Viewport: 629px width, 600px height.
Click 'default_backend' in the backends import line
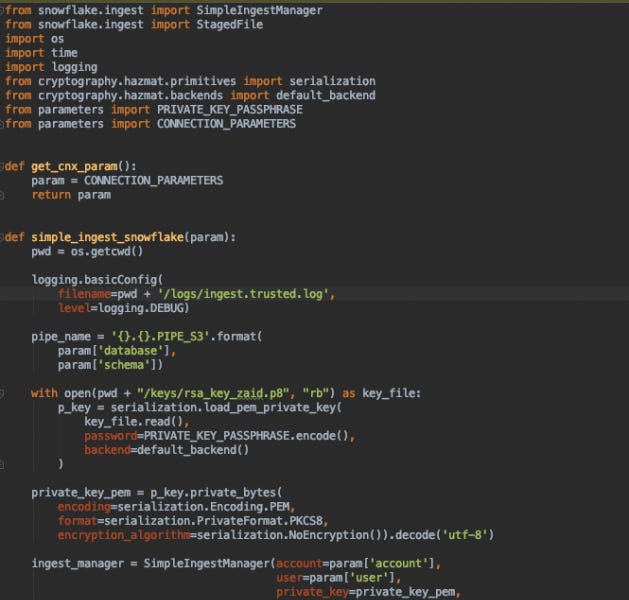[x=326, y=95]
